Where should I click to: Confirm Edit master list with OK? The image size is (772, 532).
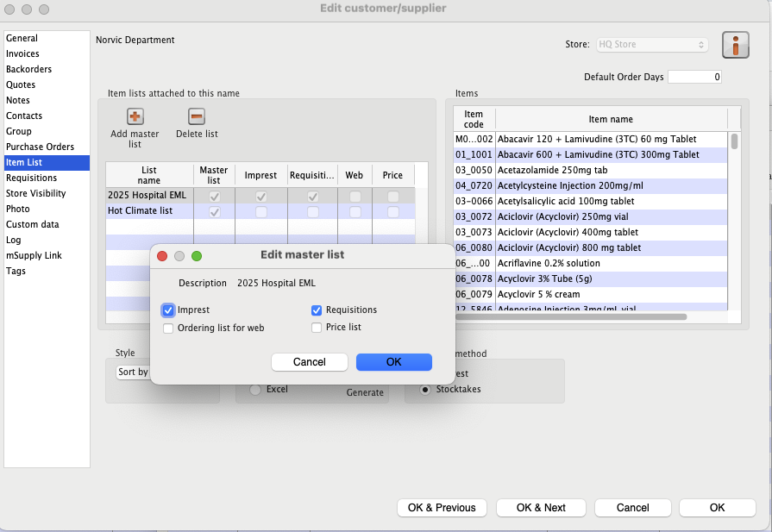(393, 362)
